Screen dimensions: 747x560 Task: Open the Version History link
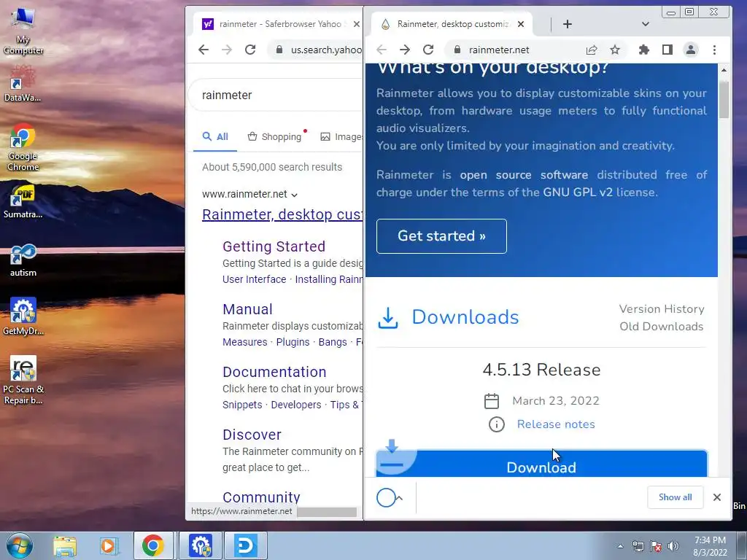pos(661,309)
